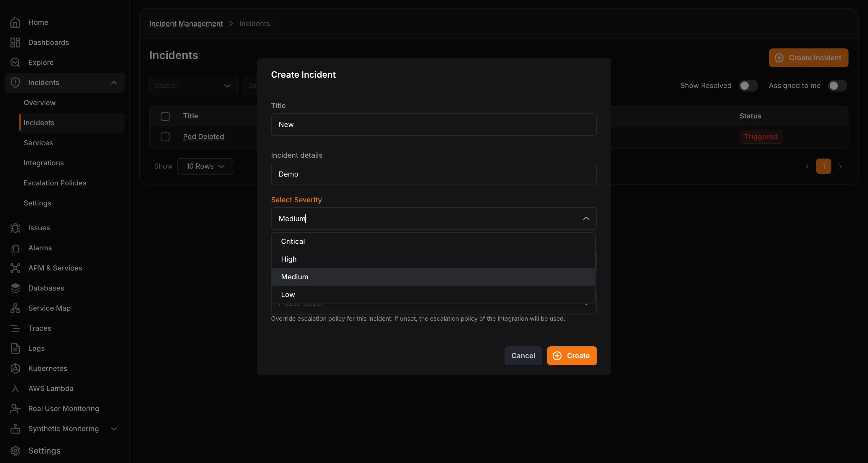This screenshot has width=868, height=463.
Task: Click the Alarms siren icon
Action: click(x=15, y=248)
